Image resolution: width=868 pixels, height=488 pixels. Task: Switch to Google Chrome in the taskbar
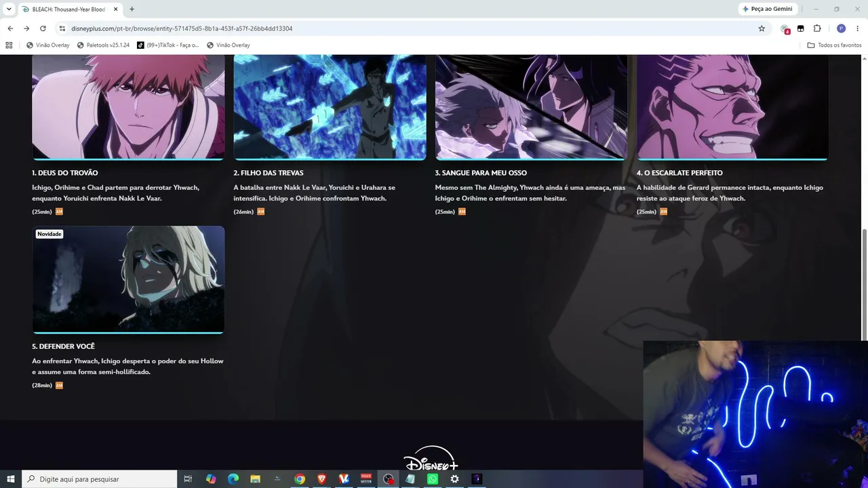tap(300, 479)
